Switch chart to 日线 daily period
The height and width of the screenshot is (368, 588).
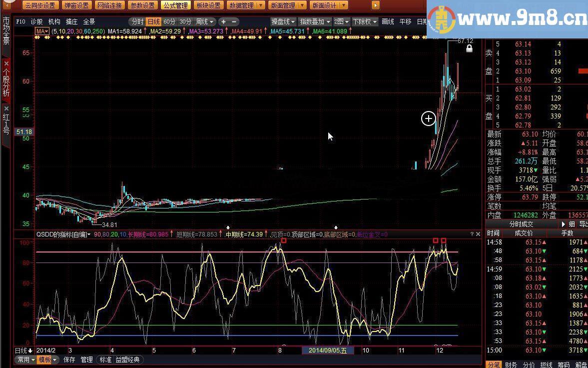click(153, 21)
